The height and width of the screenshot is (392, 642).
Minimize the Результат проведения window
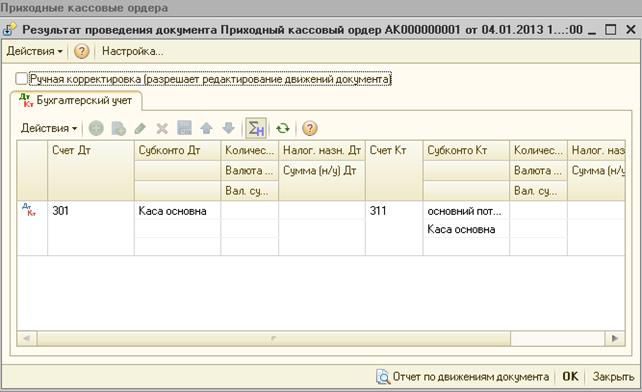pyautogui.click(x=592, y=30)
